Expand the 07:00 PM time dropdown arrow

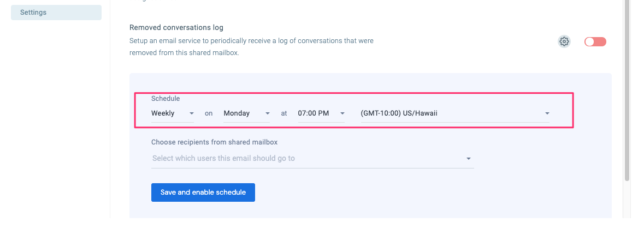click(x=342, y=113)
